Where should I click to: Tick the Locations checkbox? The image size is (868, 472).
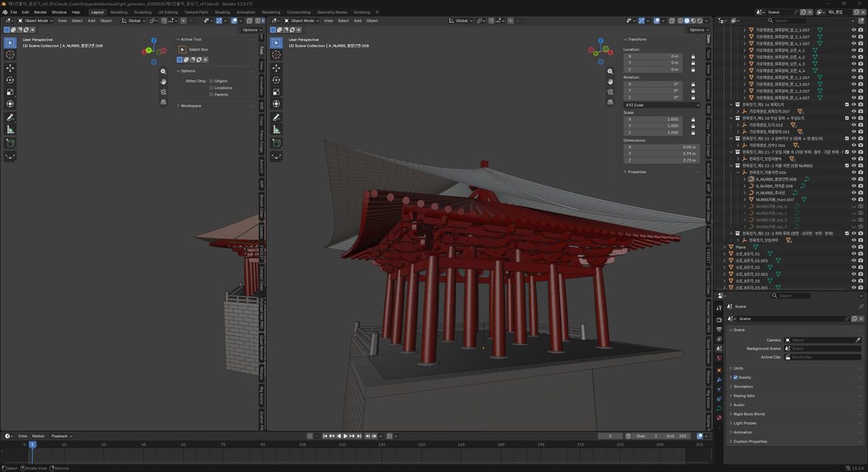click(x=211, y=88)
